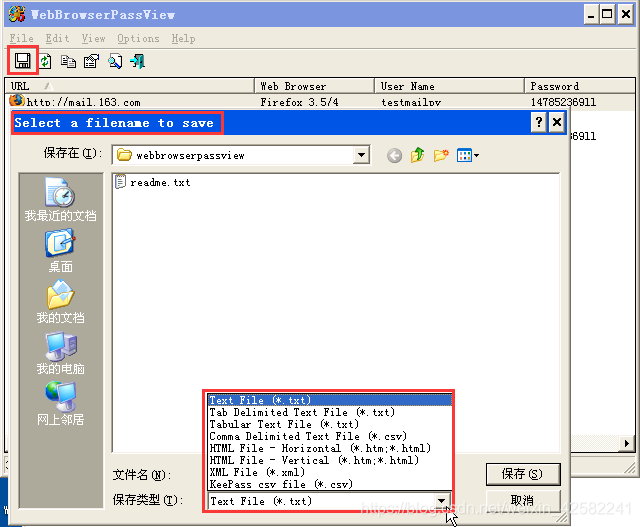This screenshot has height=527, width=640.
Task: Choose XML File (*.xml) option
Action: 330,472
